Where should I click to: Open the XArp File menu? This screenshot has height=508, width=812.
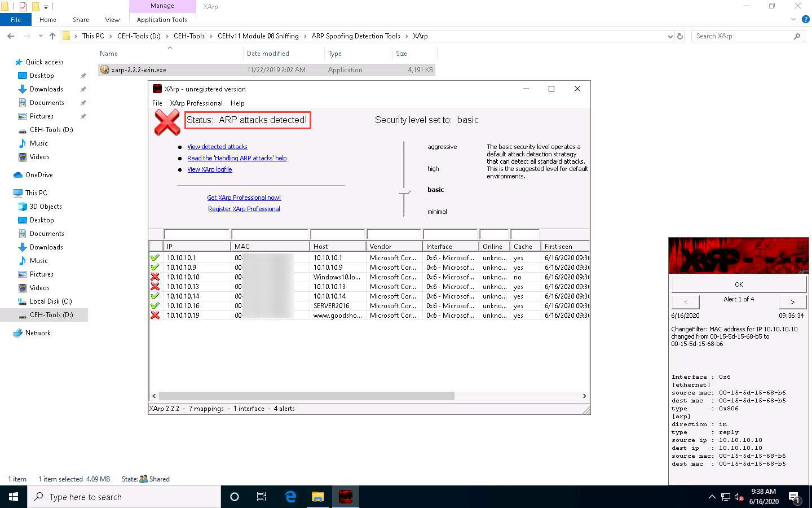tap(157, 103)
